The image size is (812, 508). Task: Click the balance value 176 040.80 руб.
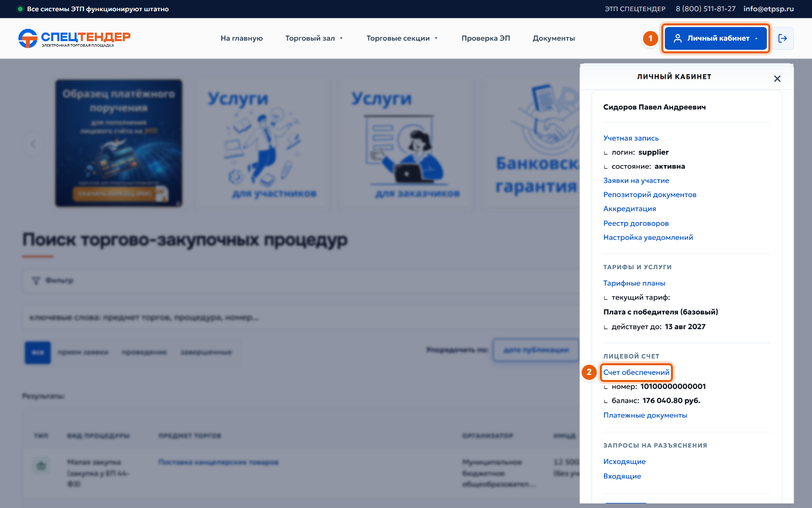(671, 401)
